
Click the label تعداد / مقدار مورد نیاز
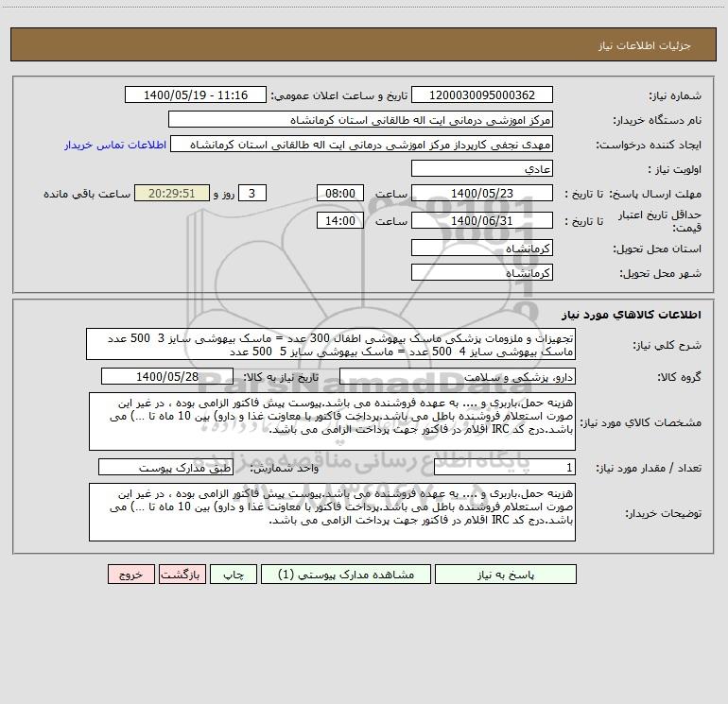click(x=649, y=469)
